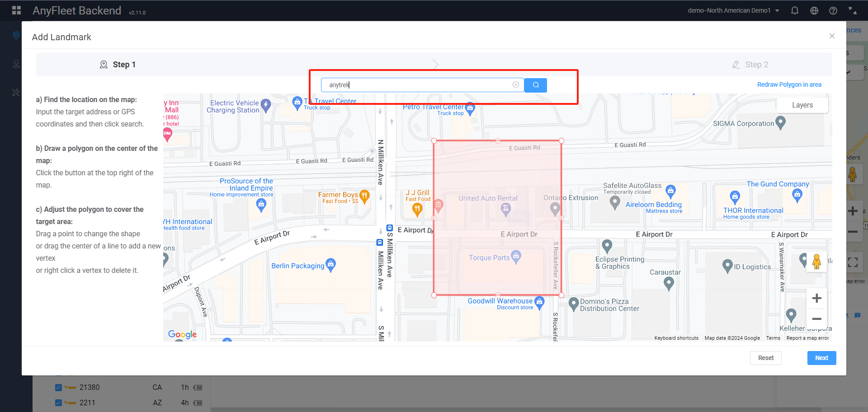Screen dimensions: 868x412
Task: Zoom out on the dialog map
Action: pyautogui.click(x=817, y=319)
